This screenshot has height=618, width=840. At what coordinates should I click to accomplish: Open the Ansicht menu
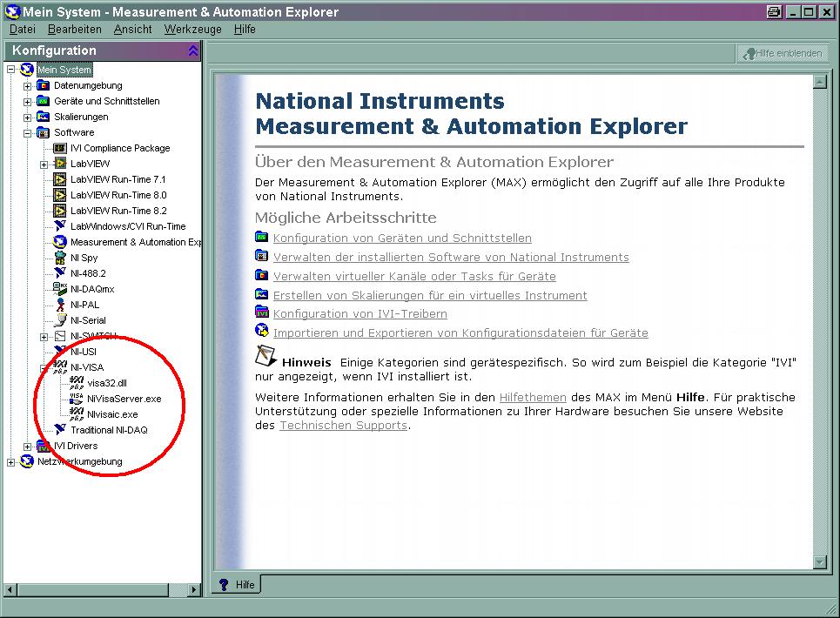pos(132,29)
